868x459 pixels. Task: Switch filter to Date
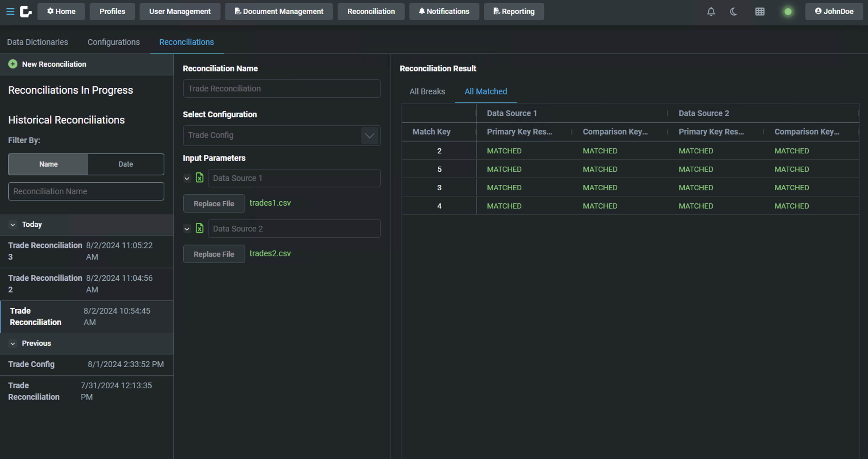click(x=125, y=164)
